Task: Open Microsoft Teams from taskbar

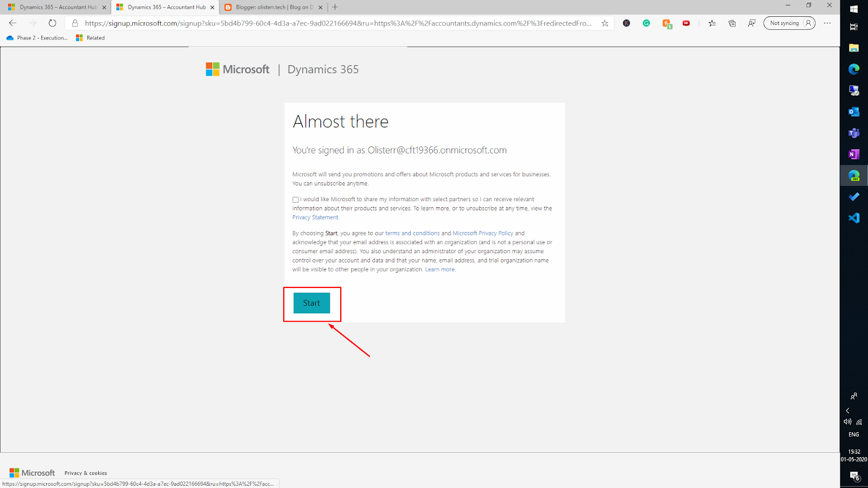Action: click(x=854, y=133)
